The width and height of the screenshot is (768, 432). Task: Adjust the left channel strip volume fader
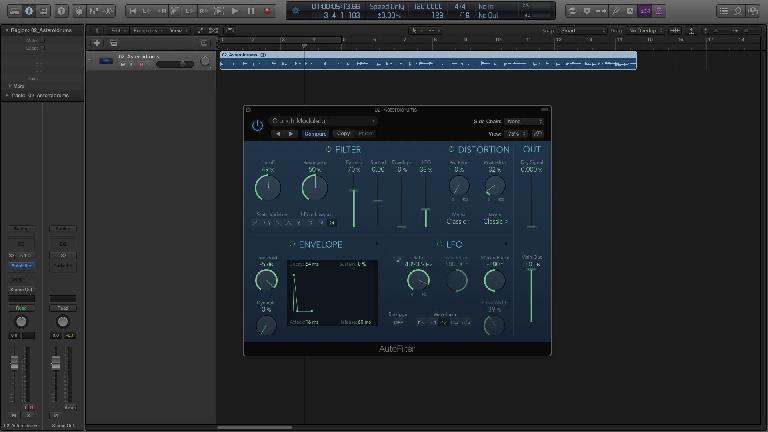tap(14, 363)
